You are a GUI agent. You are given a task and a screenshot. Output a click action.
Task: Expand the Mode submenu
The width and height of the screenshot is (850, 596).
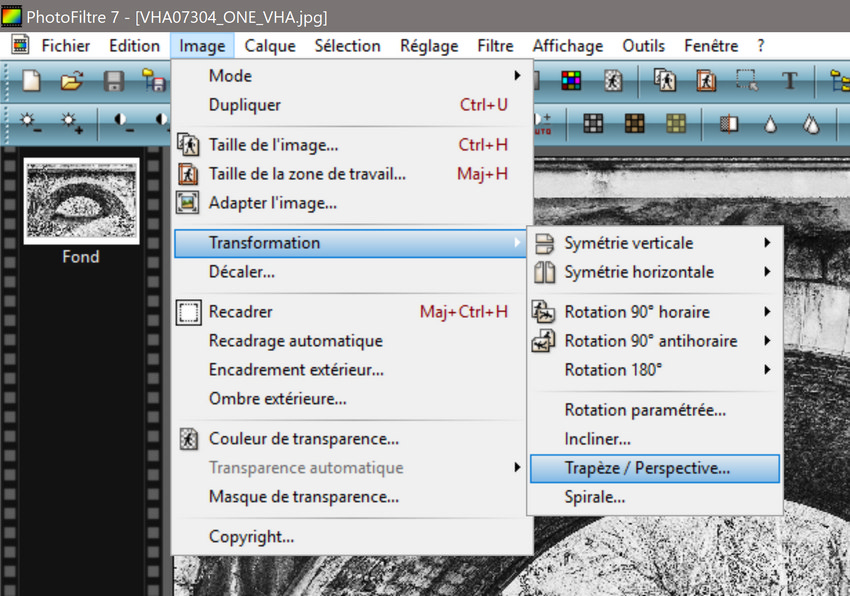tap(351, 76)
